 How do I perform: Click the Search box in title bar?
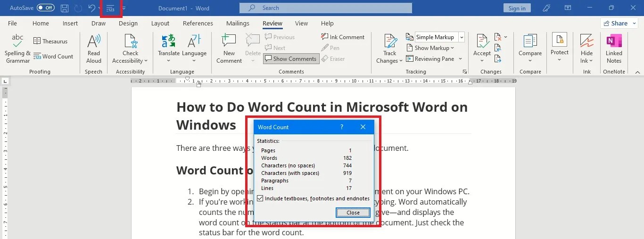(325, 8)
